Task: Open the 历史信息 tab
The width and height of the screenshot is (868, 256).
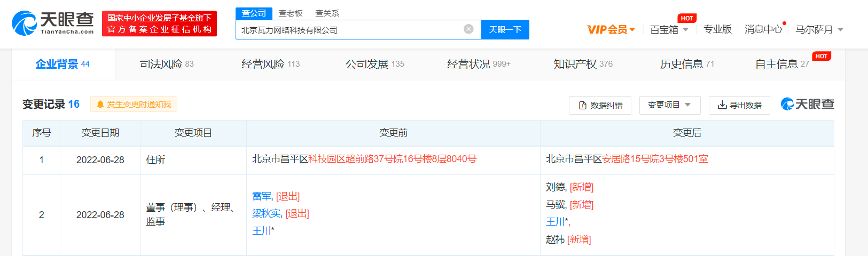Action: coord(687,64)
